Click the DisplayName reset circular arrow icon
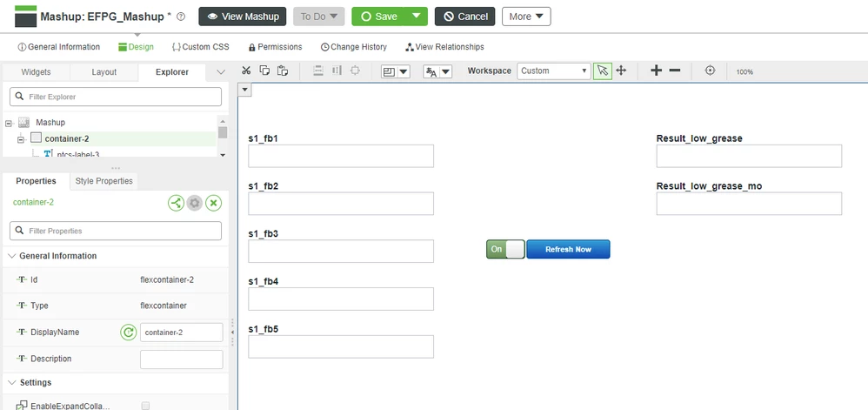 pyautogui.click(x=129, y=333)
